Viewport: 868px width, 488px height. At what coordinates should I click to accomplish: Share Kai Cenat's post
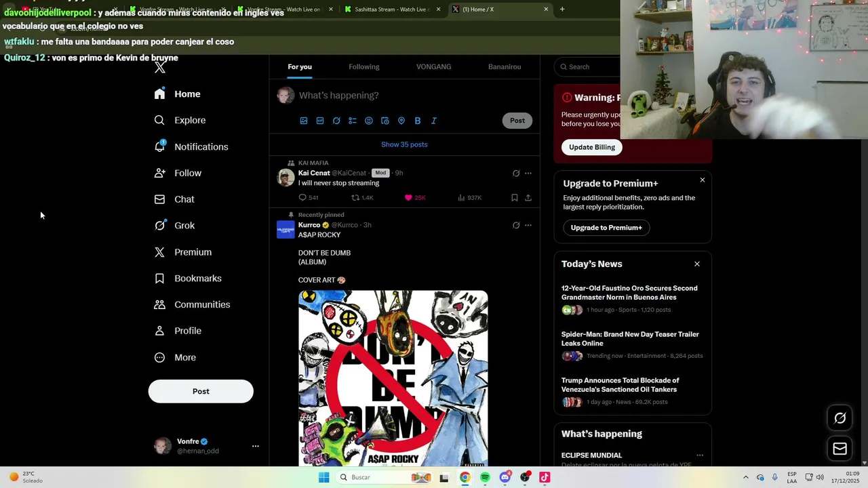(x=528, y=198)
